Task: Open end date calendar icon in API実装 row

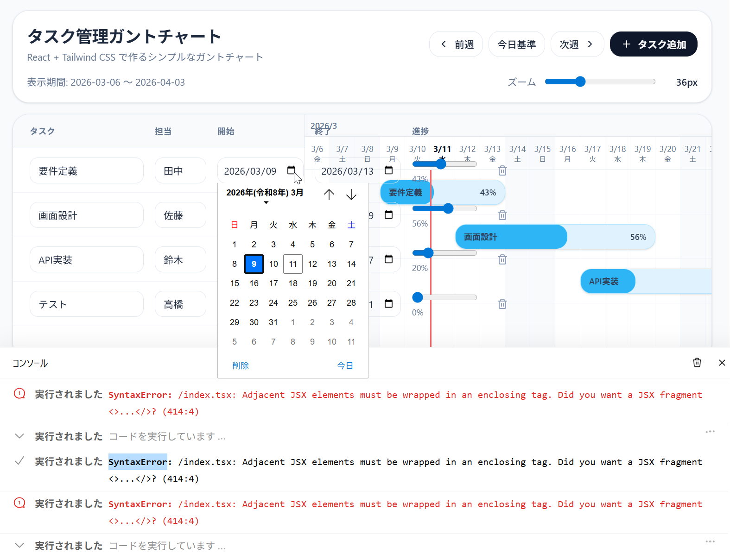Action: pyautogui.click(x=389, y=259)
